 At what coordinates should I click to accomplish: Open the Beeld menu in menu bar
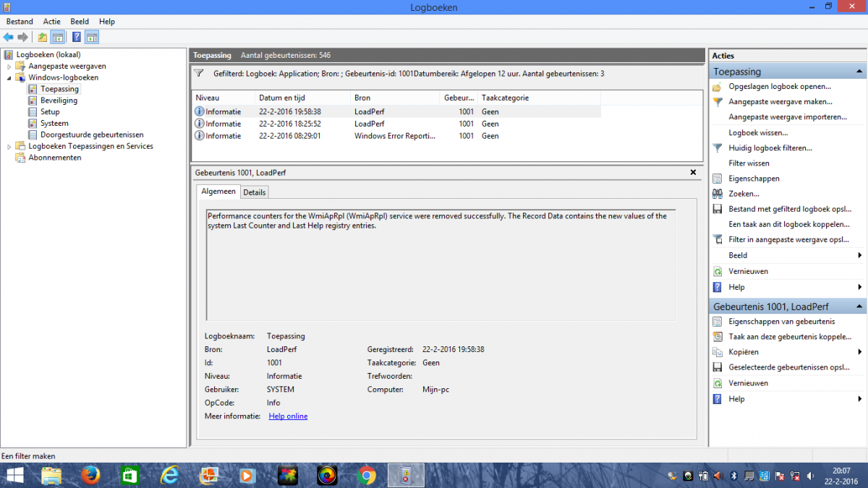80,22
